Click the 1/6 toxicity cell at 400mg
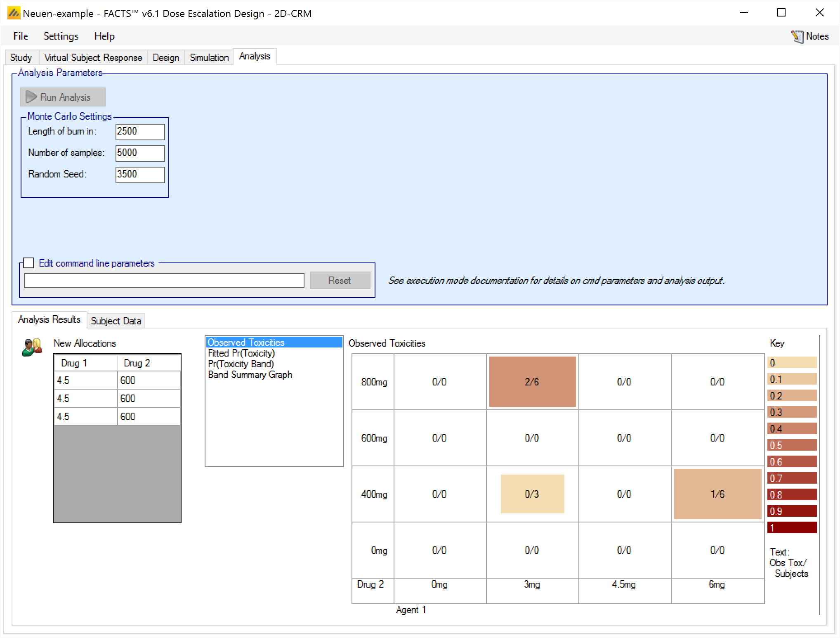Screen dimensions: 840x638 (717, 494)
